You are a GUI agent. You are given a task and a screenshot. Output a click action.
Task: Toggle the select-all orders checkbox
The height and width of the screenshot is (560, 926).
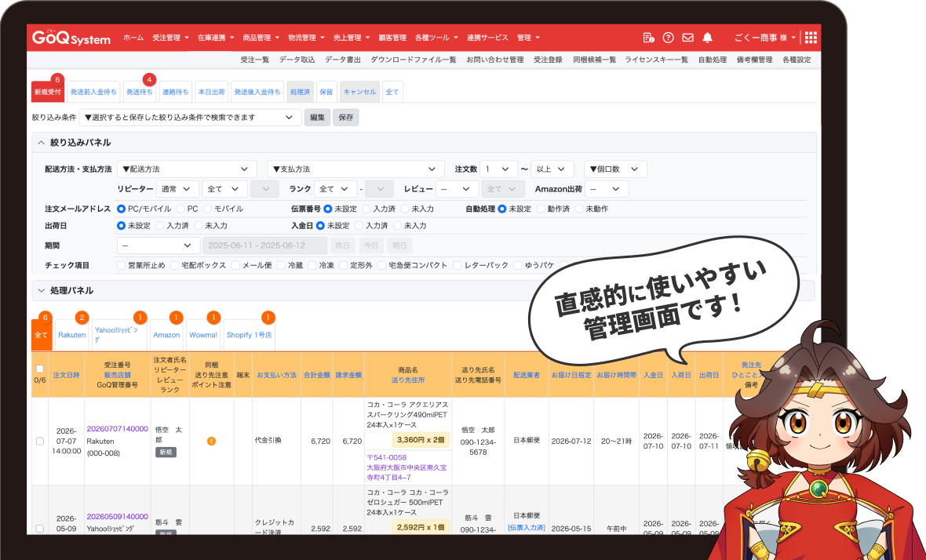tap(39, 369)
